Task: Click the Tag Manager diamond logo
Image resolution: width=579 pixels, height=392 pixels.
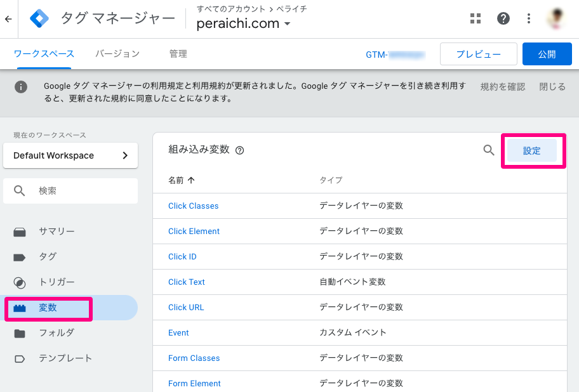Action: click(x=39, y=18)
